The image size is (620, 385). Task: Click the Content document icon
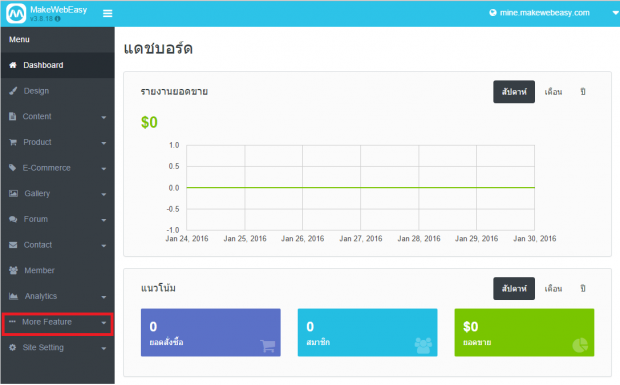(x=13, y=116)
